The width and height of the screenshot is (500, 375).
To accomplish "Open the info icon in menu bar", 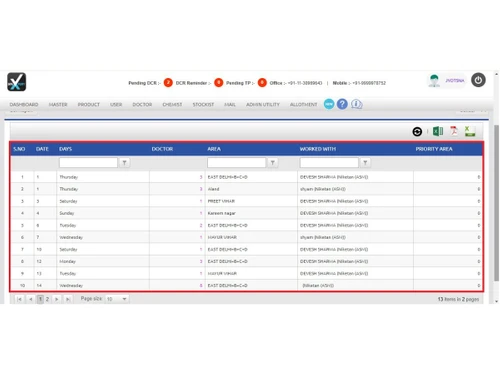I will (356, 104).
